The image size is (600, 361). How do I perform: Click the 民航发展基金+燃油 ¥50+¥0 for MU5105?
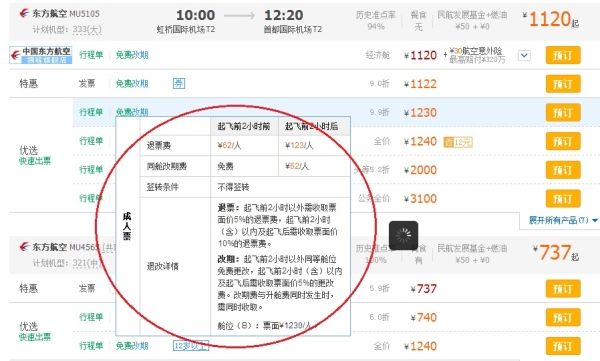click(x=473, y=21)
